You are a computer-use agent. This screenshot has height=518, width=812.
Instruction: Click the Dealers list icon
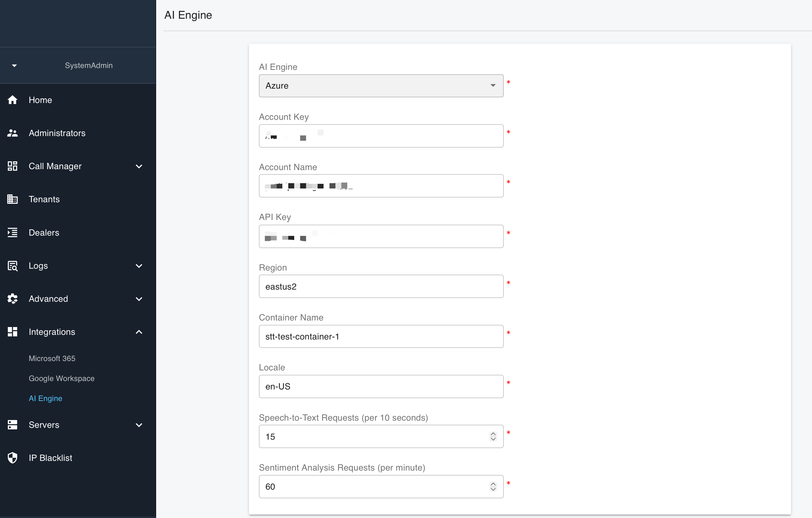pyautogui.click(x=12, y=232)
